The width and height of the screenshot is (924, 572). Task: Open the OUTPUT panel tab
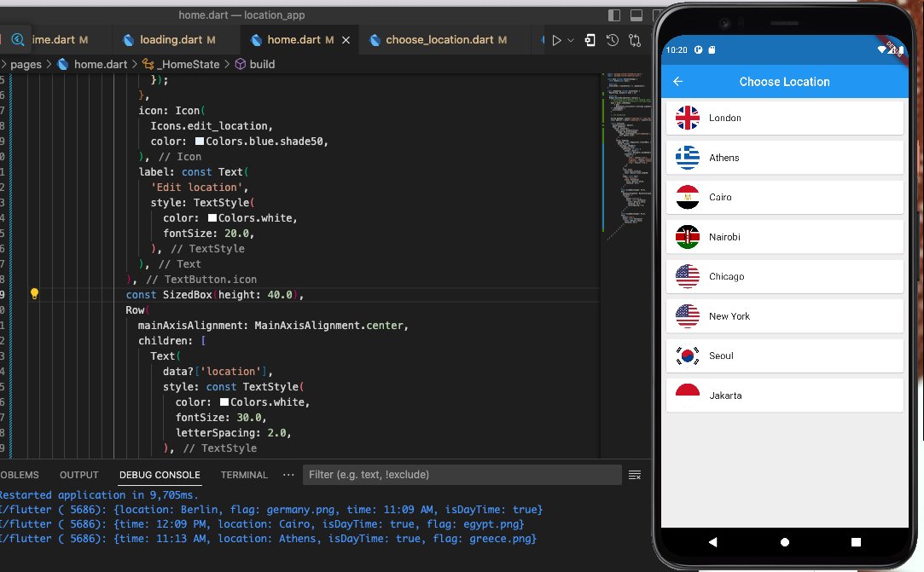[79, 475]
